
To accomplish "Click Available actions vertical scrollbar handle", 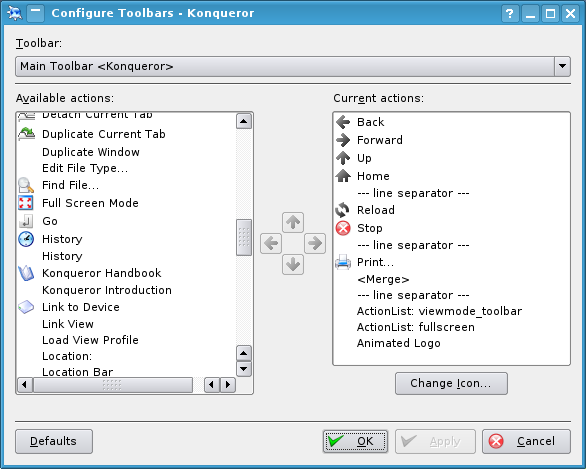I will pyautogui.click(x=244, y=237).
